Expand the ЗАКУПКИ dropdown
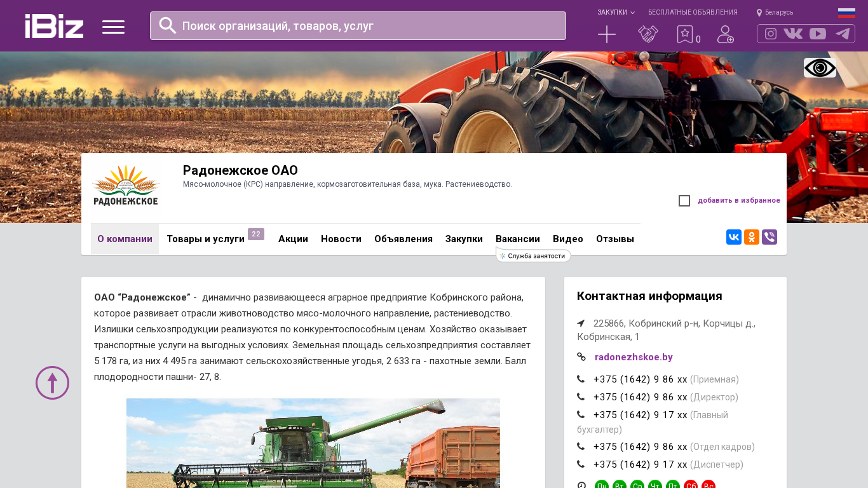Image resolution: width=868 pixels, height=488 pixels. (x=616, y=13)
